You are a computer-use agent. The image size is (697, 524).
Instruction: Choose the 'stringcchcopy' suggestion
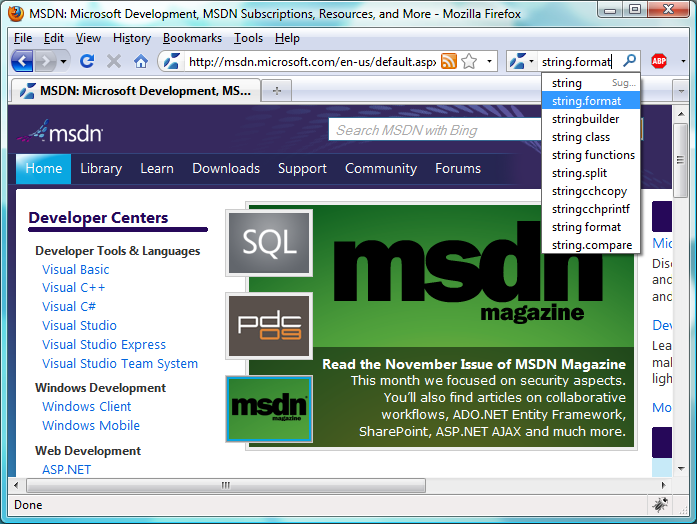(591, 191)
